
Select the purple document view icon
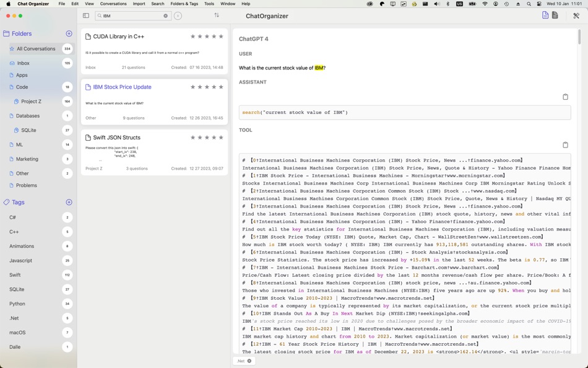pyautogui.click(x=545, y=15)
